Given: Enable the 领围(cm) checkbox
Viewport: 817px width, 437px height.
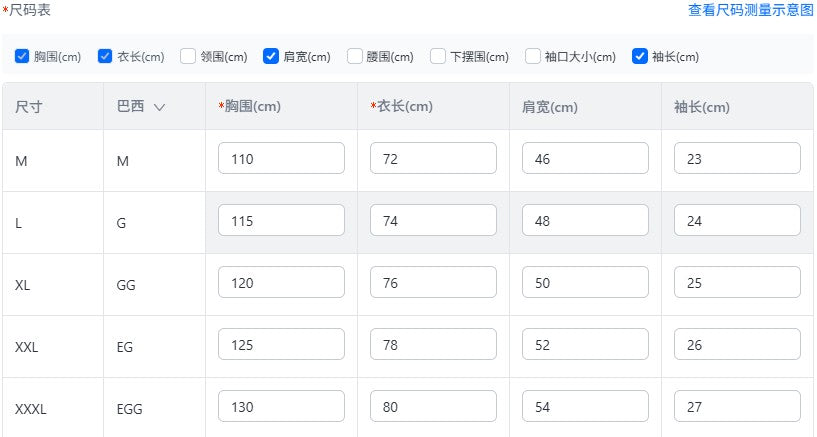Looking at the screenshot, I should (188, 57).
